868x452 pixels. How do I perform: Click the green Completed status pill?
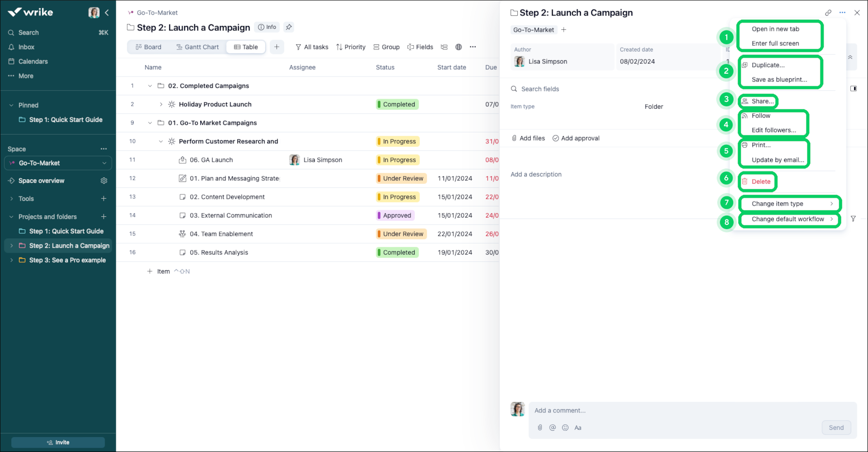coord(397,104)
